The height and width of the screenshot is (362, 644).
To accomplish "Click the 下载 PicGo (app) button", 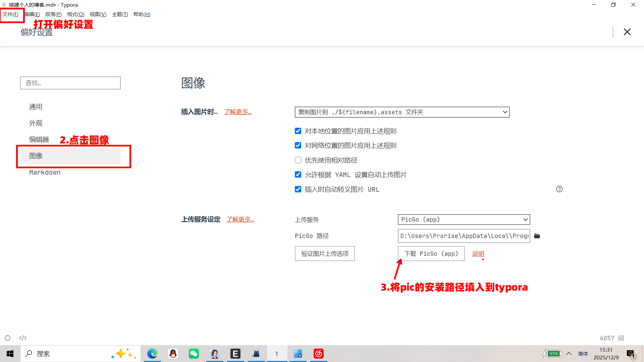I will click(x=431, y=254).
